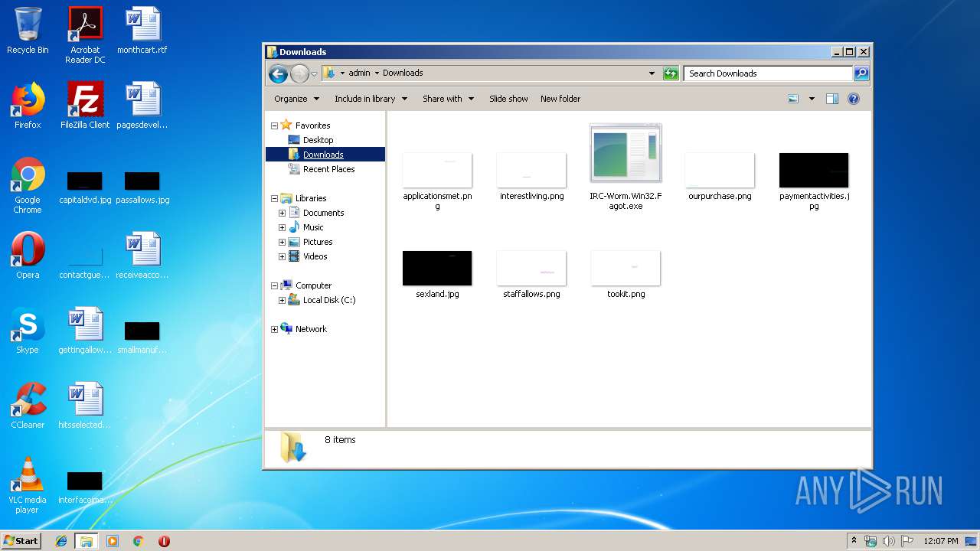Click the Search Downloads input field
Screen dimensions: 980x551
(x=768, y=73)
